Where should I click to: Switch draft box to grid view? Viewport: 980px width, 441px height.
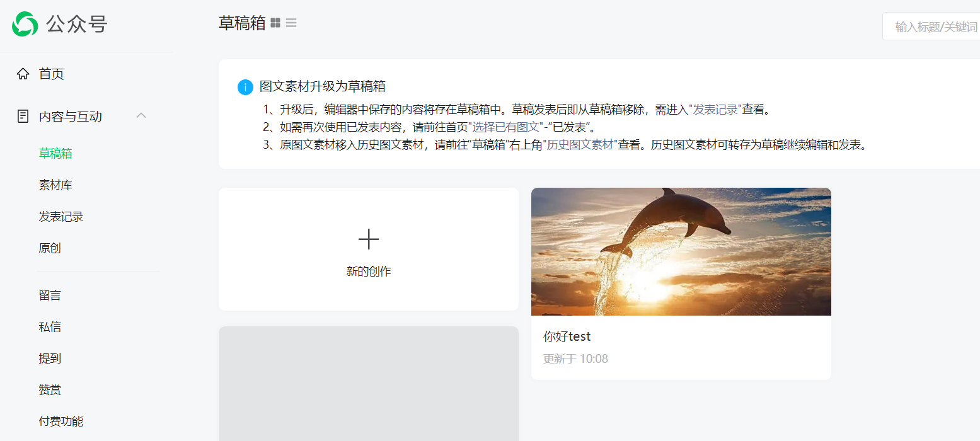275,23
